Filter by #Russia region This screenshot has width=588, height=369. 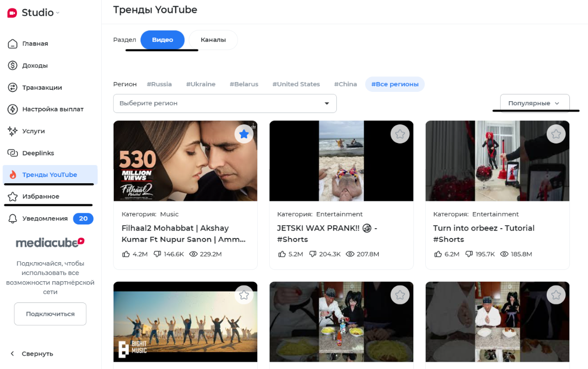point(159,84)
